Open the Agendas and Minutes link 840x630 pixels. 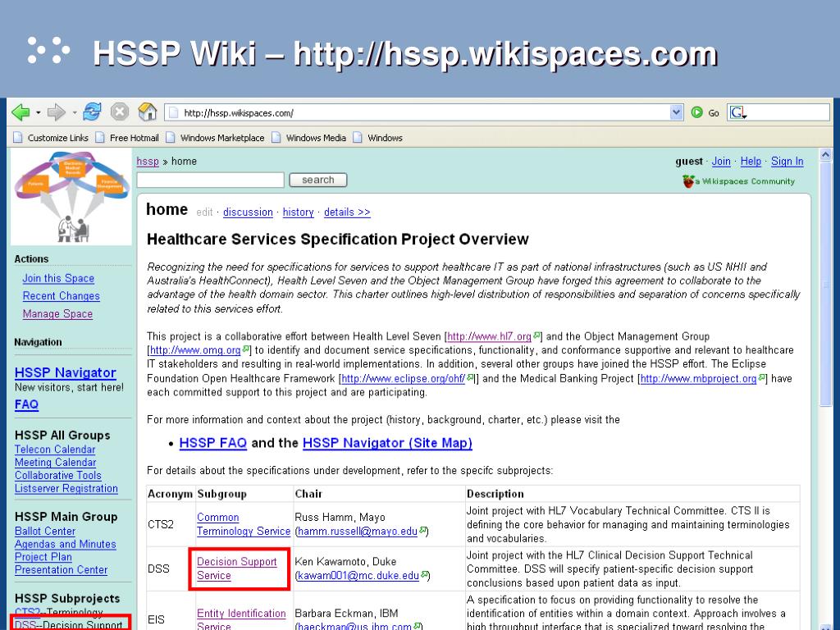[66, 544]
